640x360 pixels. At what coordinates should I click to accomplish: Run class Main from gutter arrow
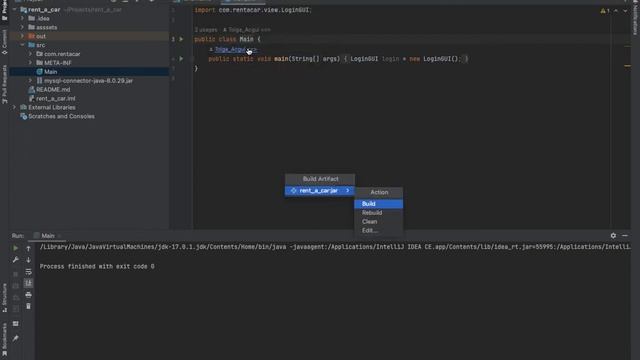click(x=181, y=39)
